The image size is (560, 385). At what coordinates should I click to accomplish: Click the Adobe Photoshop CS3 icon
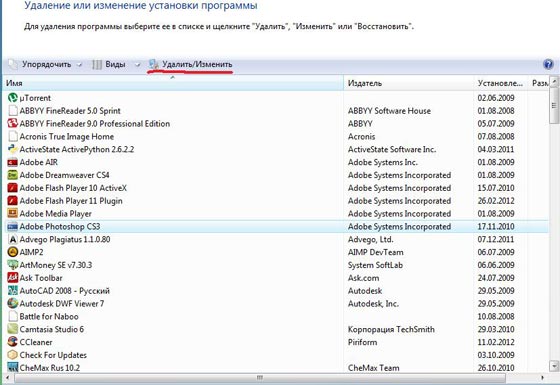tap(12, 226)
